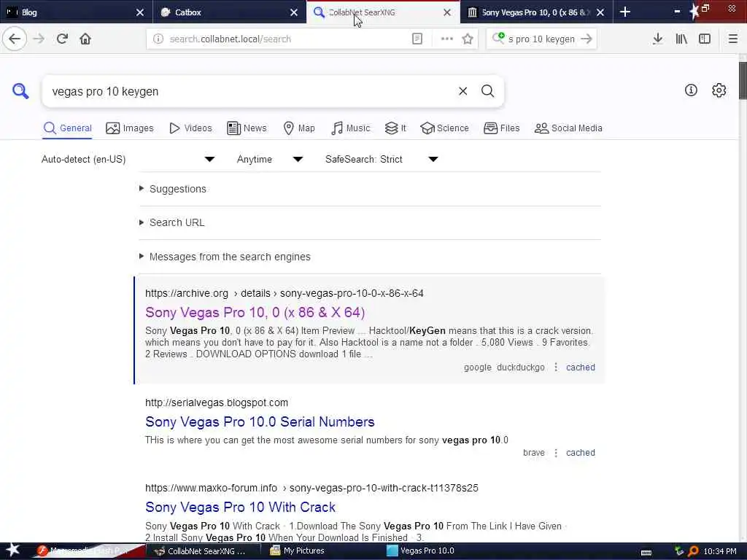Reload the current page
Image resolution: width=747 pixels, height=560 pixels.
pyautogui.click(x=62, y=39)
